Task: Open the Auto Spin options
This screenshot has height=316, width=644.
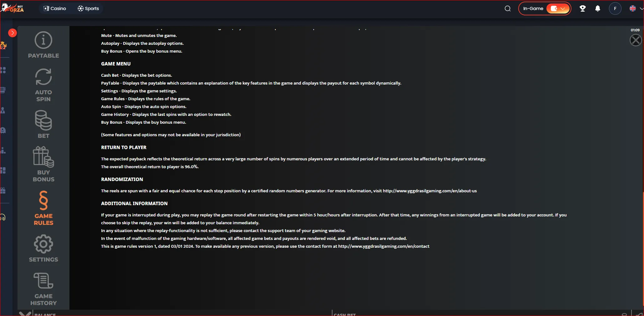Action: tap(43, 85)
